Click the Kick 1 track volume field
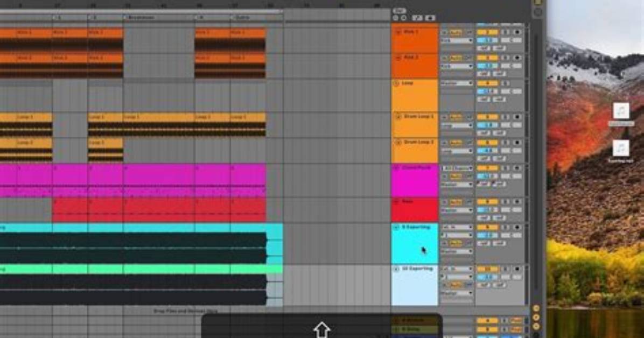The width and height of the screenshot is (644, 338). pyautogui.click(x=487, y=41)
